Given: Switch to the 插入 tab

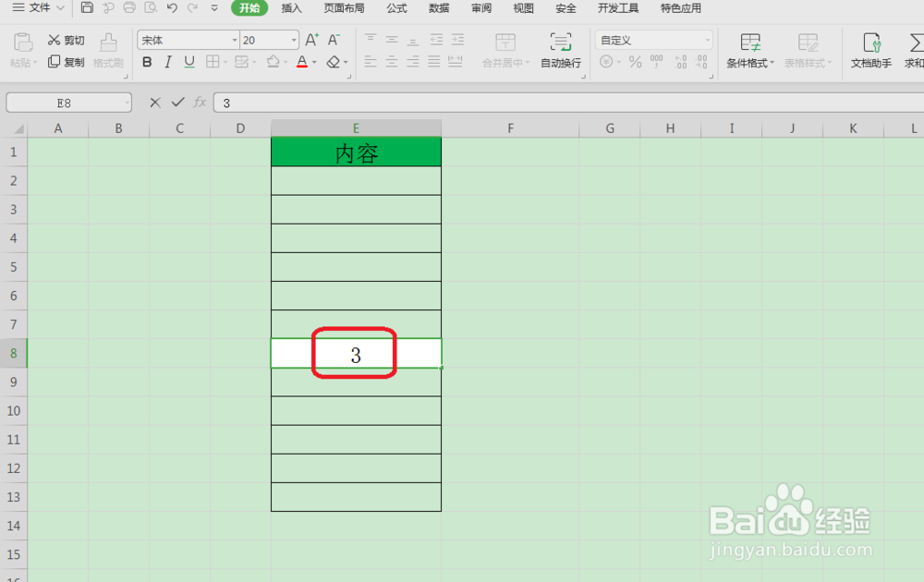Looking at the screenshot, I should (x=291, y=8).
